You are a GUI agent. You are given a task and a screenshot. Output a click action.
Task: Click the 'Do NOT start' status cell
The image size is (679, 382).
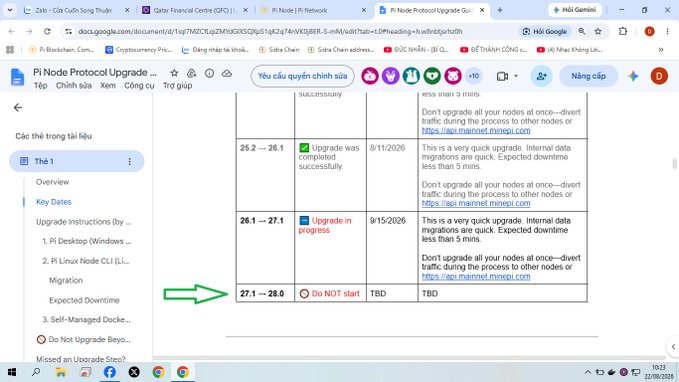[330, 293]
